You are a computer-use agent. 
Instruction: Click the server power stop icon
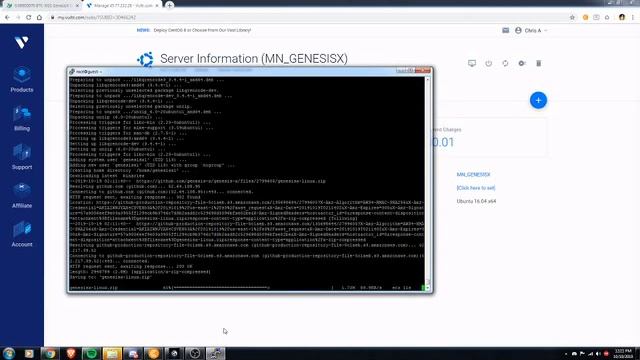489,63
